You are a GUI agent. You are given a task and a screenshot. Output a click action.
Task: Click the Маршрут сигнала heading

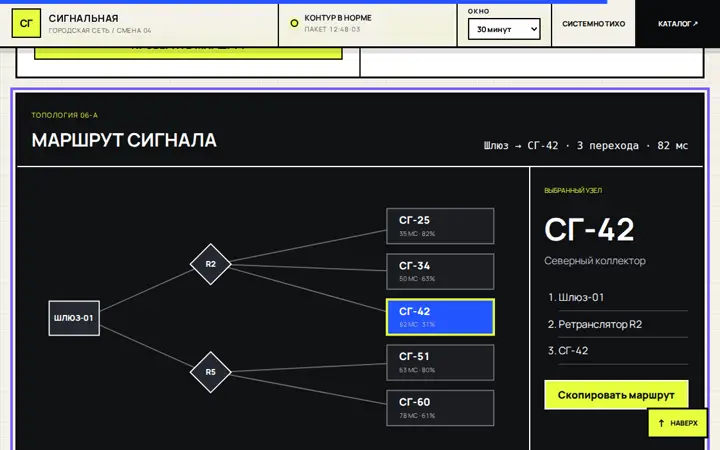(x=124, y=141)
